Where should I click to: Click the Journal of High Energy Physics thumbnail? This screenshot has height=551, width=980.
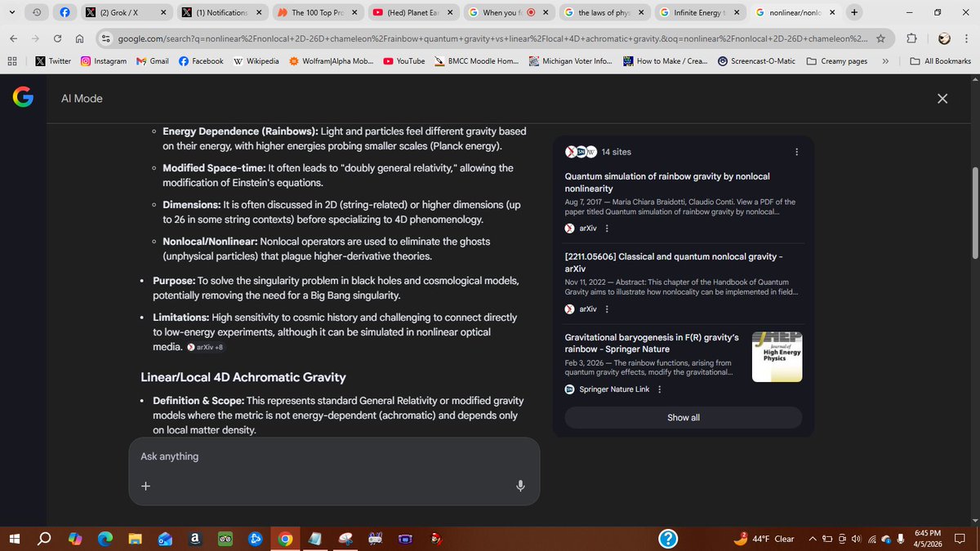pyautogui.click(x=777, y=357)
